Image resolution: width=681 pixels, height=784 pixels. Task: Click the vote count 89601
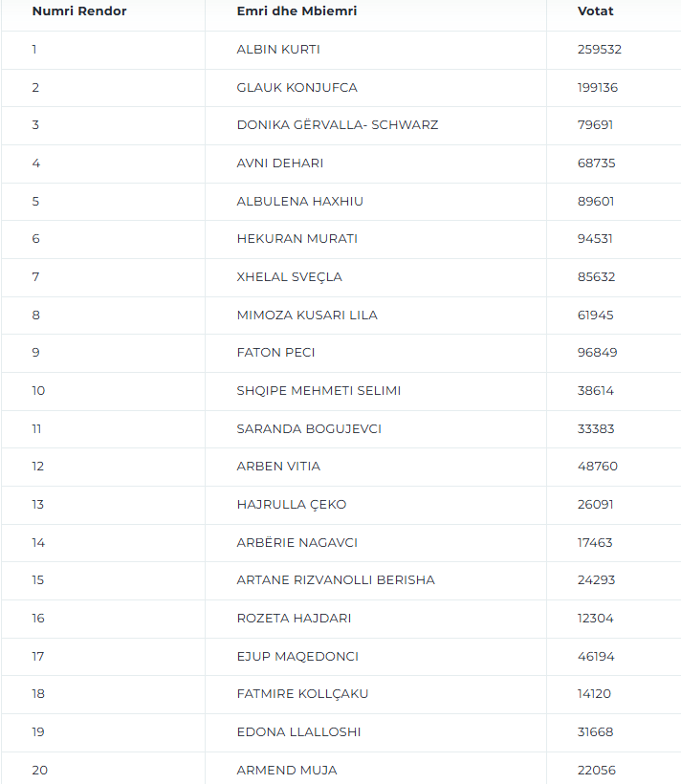596,201
